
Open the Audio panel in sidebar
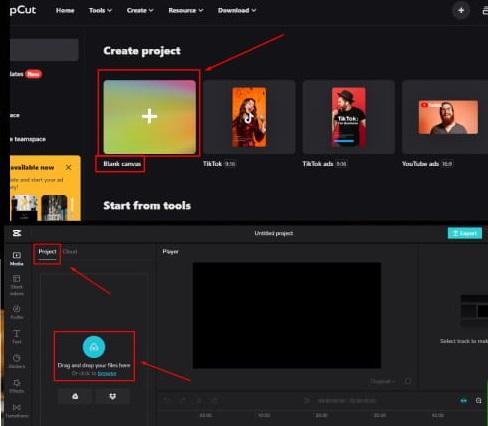(x=17, y=312)
